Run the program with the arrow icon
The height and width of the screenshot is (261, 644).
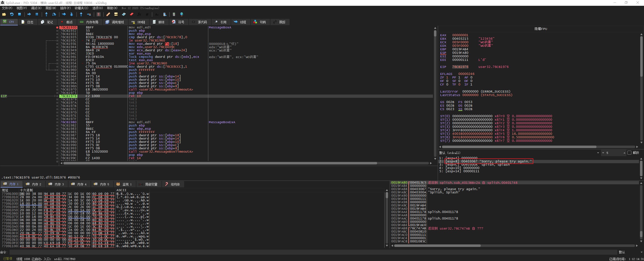pos(29,14)
